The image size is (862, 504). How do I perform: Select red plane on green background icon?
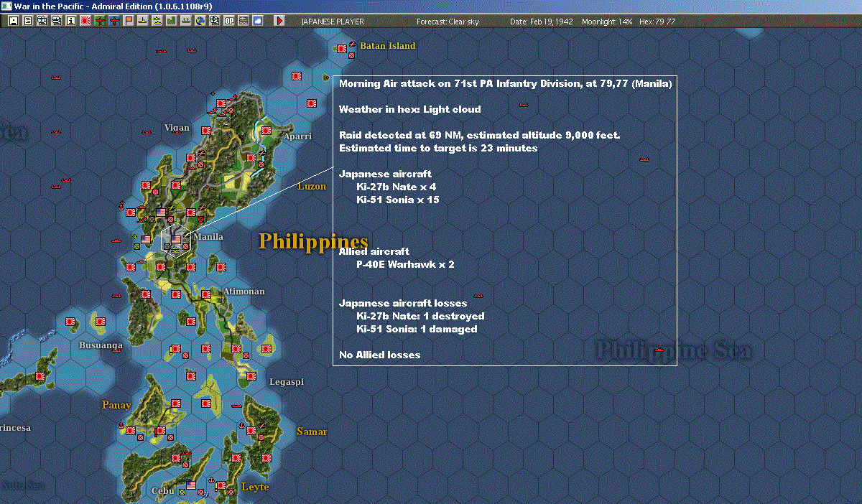click(100, 21)
